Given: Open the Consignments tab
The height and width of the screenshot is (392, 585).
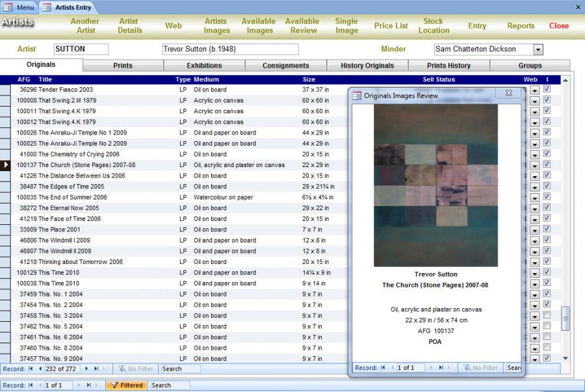Looking at the screenshot, I should (x=286, y=65).
